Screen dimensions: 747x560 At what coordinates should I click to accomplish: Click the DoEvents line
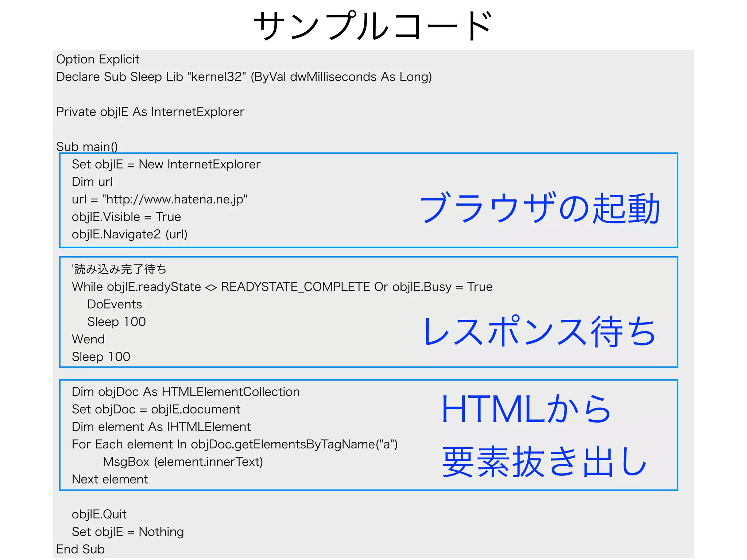[115, 304]
